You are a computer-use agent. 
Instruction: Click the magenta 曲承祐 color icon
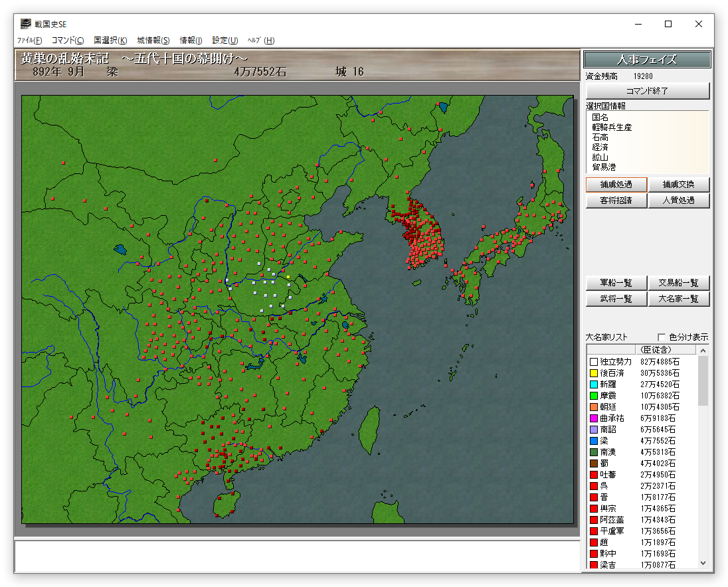click(593, 418)
